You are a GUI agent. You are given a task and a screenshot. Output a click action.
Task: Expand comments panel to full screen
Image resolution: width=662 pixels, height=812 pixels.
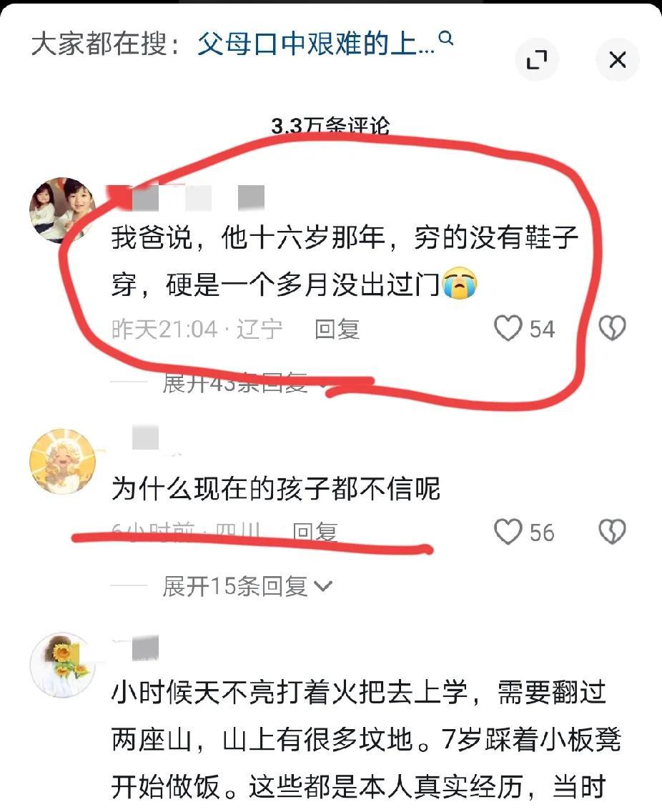click(x=537, y=59)
